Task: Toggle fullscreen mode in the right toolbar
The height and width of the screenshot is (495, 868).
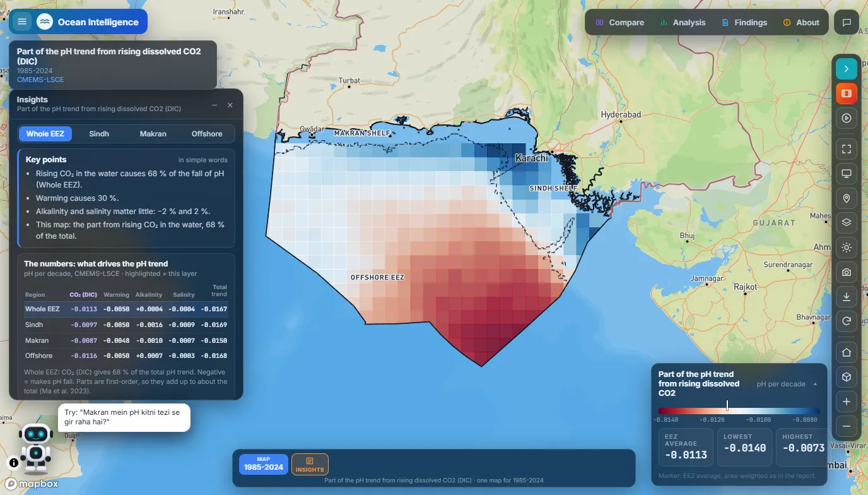Action: [847, 149]
